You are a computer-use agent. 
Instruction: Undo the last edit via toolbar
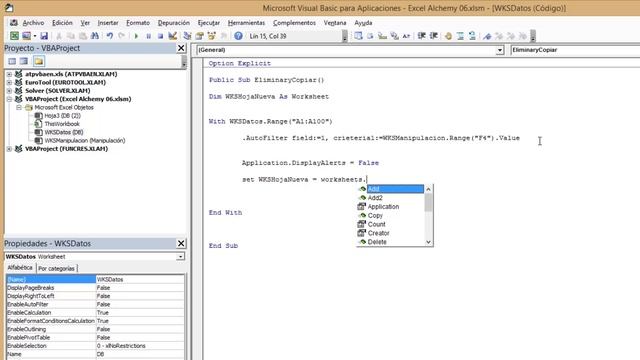coord(110,36)
